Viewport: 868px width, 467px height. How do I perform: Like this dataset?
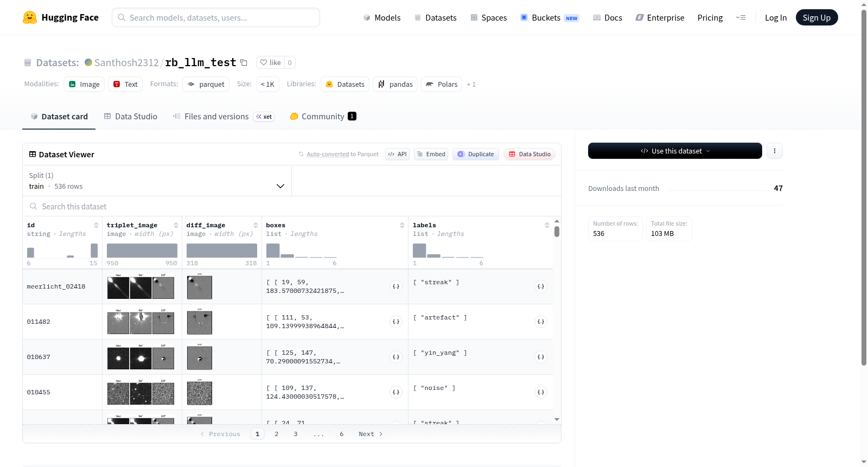click(270, 62)
